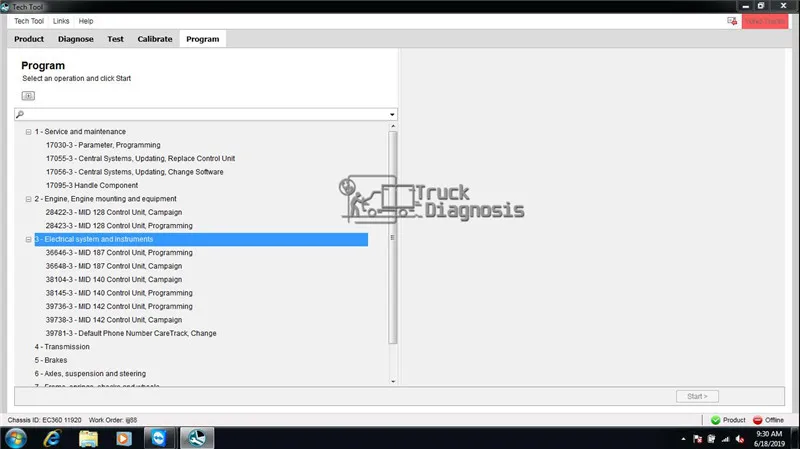This screenshot has height=449, width=800.
Task: Select 4 - Transmission category
Action: point(62,346)
